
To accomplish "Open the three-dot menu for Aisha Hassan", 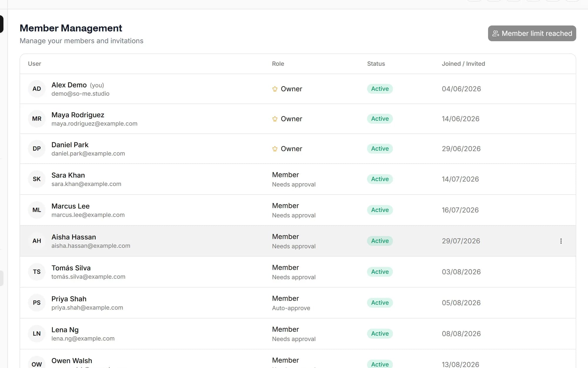I will pyautogui.click(x=561, y=241).
